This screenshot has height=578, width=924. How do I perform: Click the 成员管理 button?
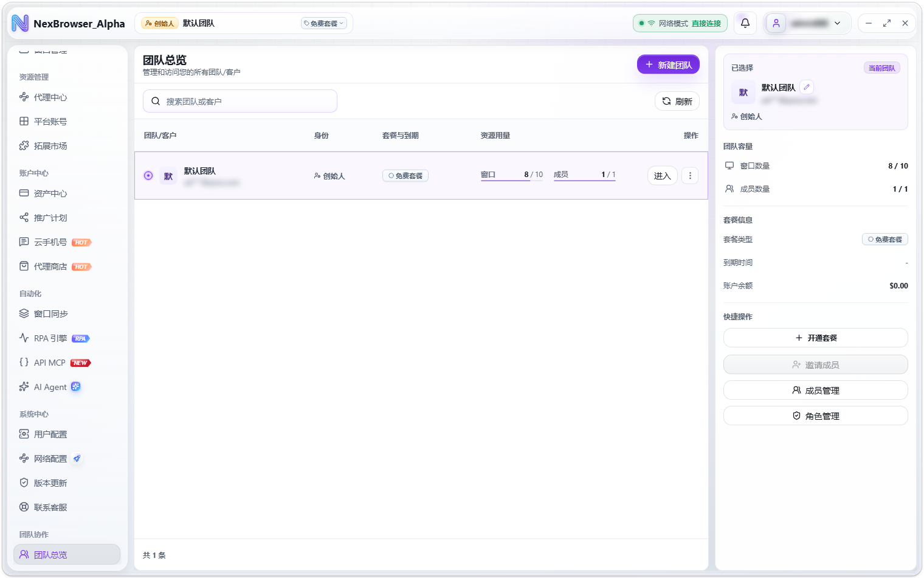tap(815, 390)
